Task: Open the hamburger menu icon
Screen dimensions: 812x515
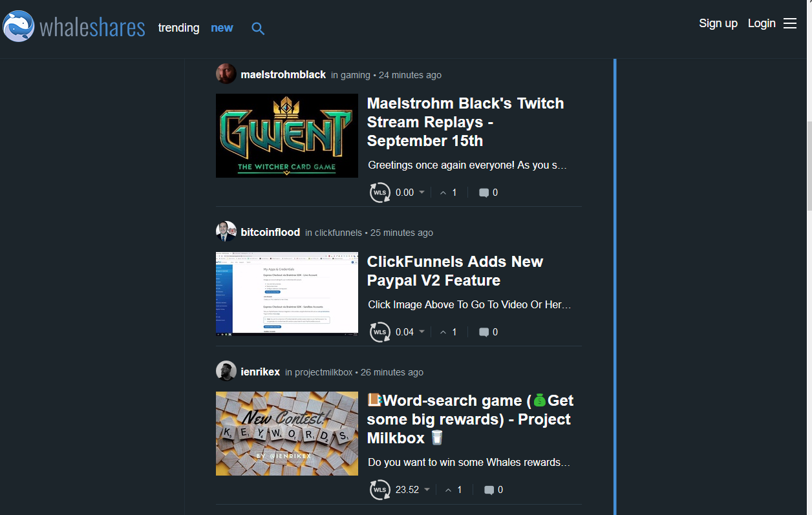Action: [x=790, y=23]
